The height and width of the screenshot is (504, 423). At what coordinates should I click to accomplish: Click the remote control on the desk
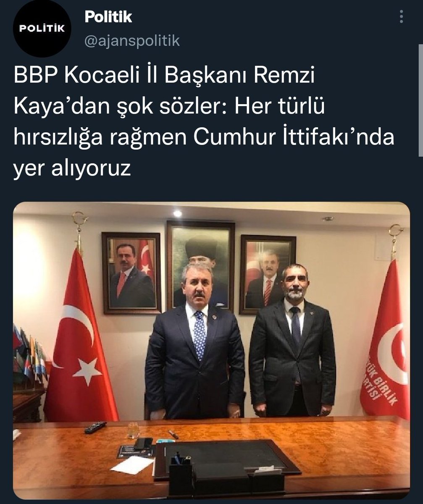95,428
